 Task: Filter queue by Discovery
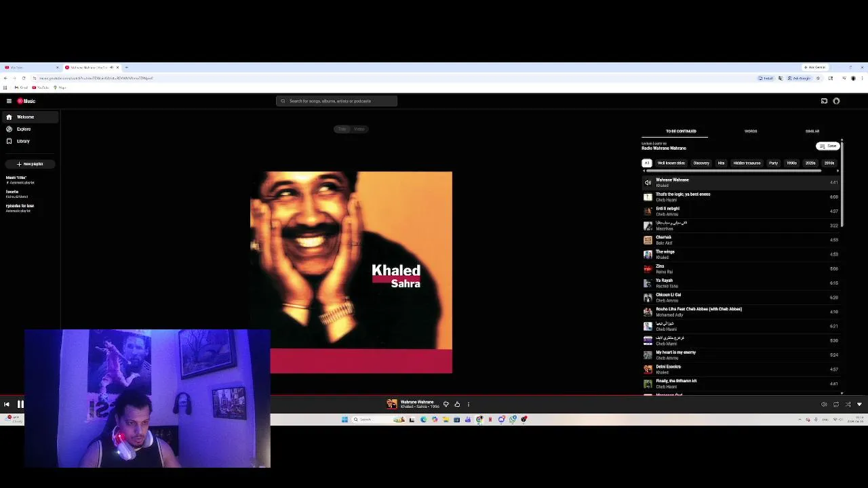(701, 163)
